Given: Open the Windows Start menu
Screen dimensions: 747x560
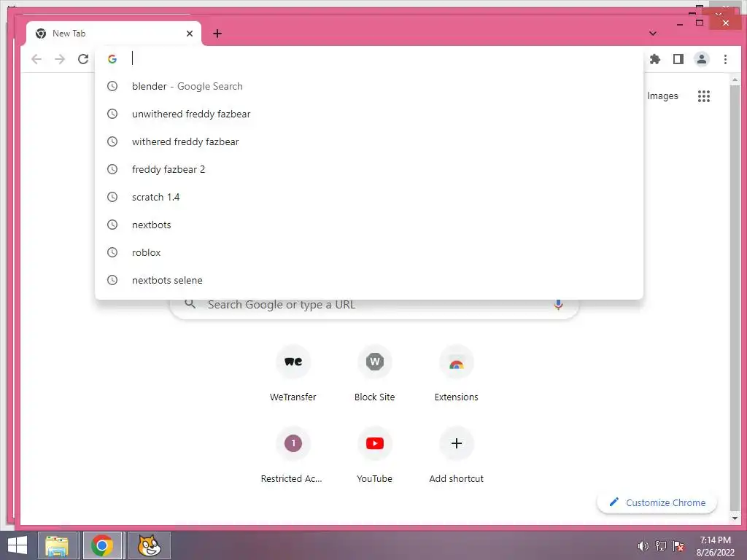Looking at the screenshot, I should pyautogui.click(x=18, y=545).
